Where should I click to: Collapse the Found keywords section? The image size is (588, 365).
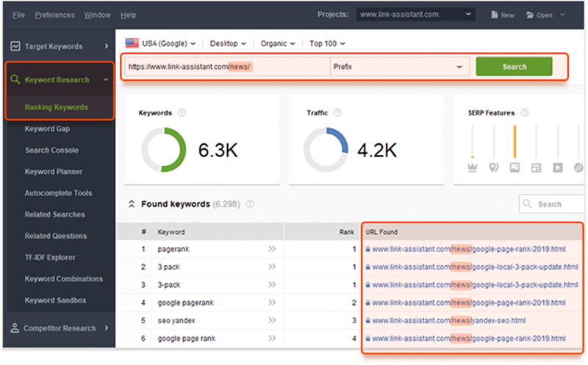coord(132,204)
